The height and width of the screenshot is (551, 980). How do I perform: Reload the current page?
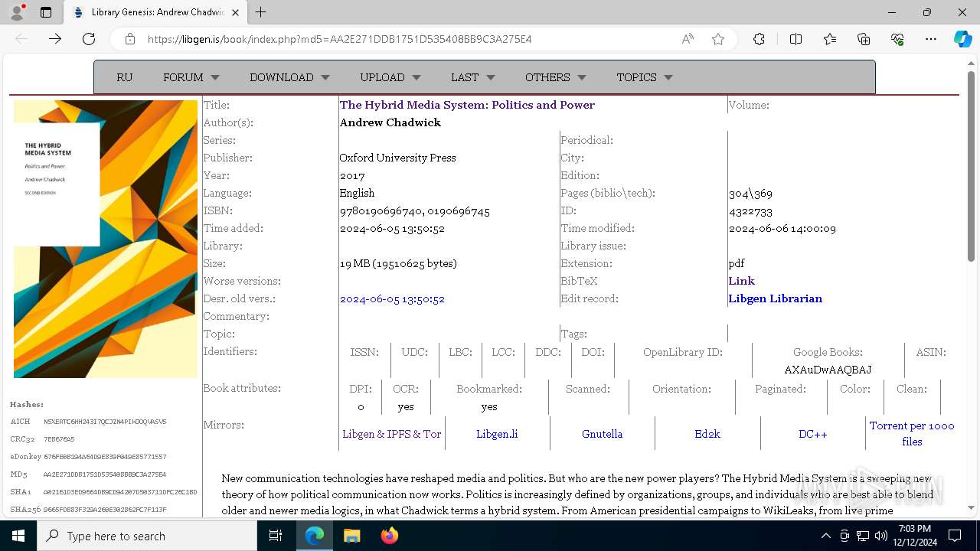click(89, 39)
